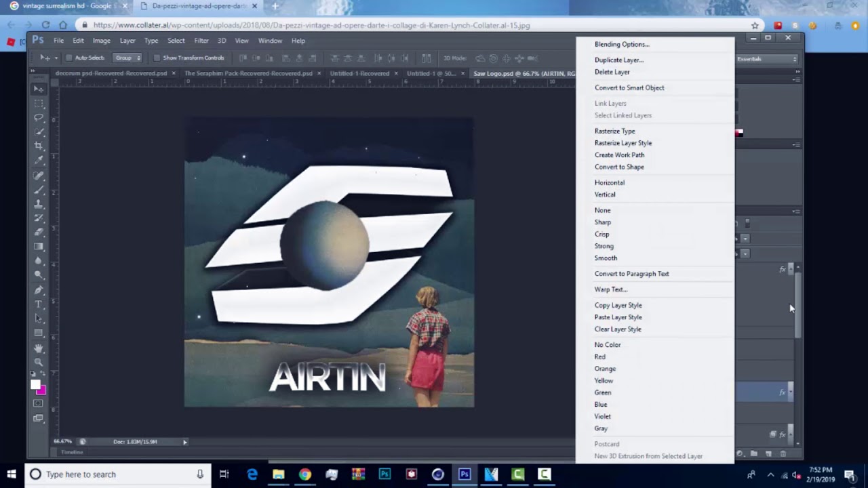This screenshot has width=868, height=488.
Task: Select the Path Selection tool
Action: point(39,318)
